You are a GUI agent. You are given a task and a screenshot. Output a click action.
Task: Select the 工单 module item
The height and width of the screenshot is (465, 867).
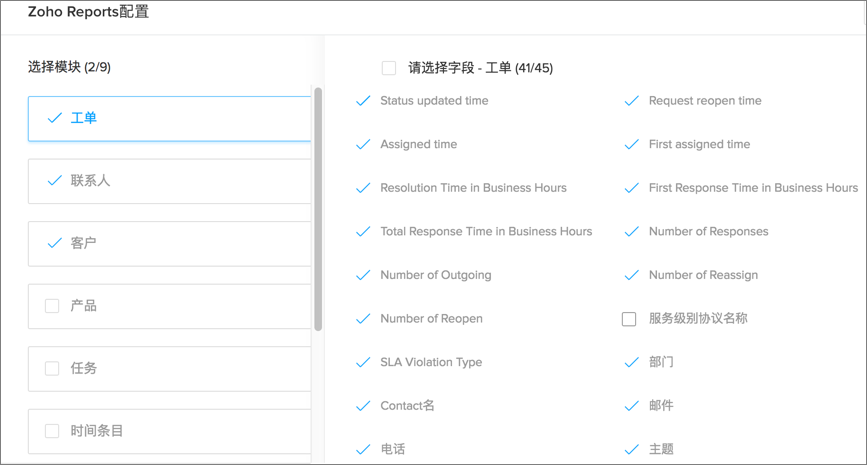point(170,118)
